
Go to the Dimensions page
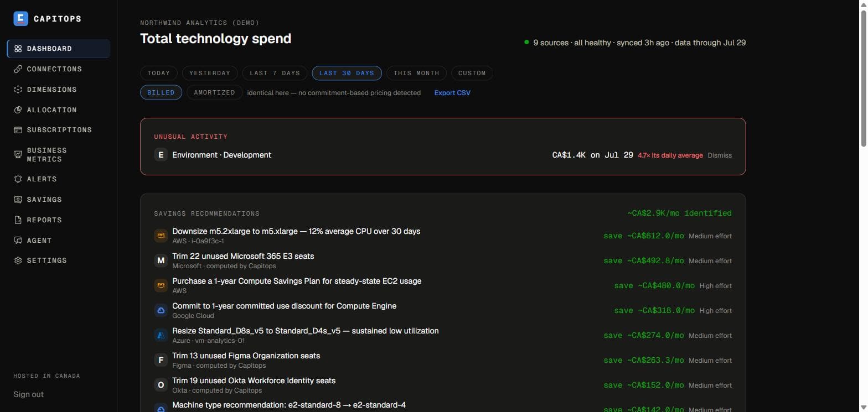tap(59, 90)
